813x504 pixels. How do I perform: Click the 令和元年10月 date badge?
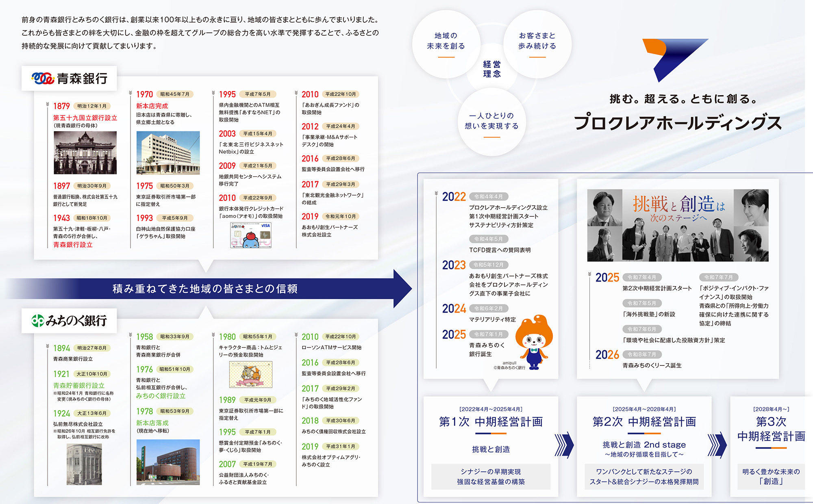coord(341,217)
